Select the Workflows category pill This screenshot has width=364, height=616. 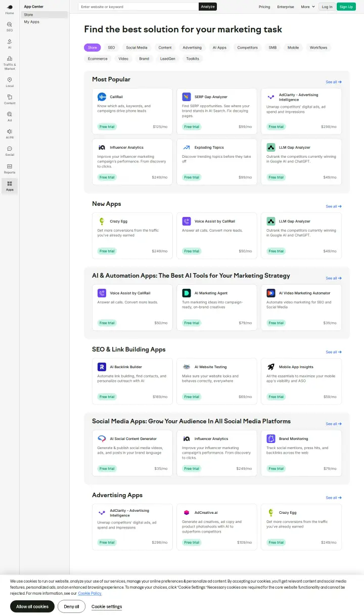[318, 48]
